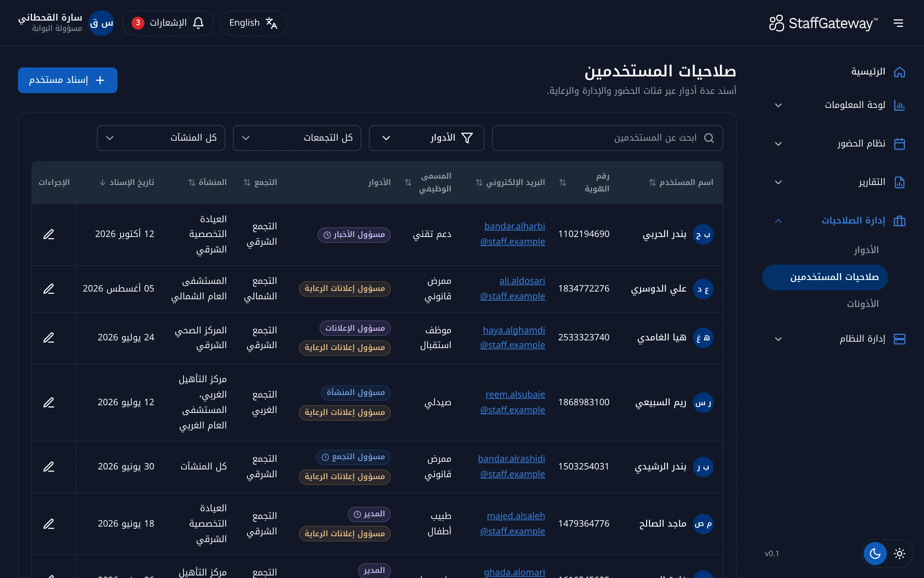The height and width of the screenshot is (578, 924).
Task: Sort by المسمى الوظيفي column
Action: click(428, 182)
